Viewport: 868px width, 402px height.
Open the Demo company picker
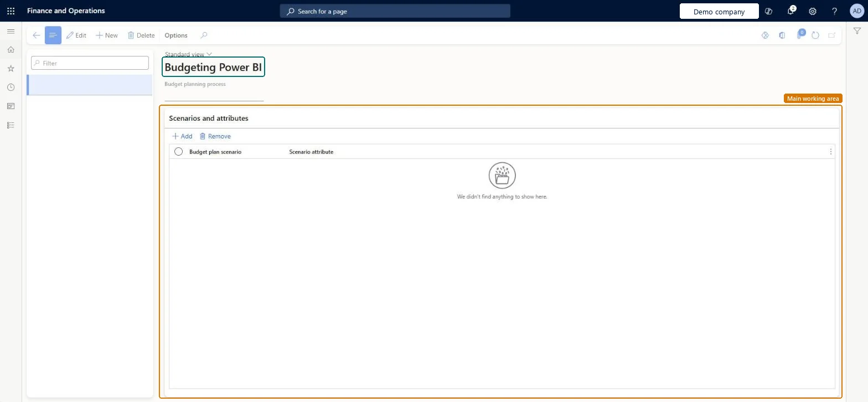click(x=719, y=11)
